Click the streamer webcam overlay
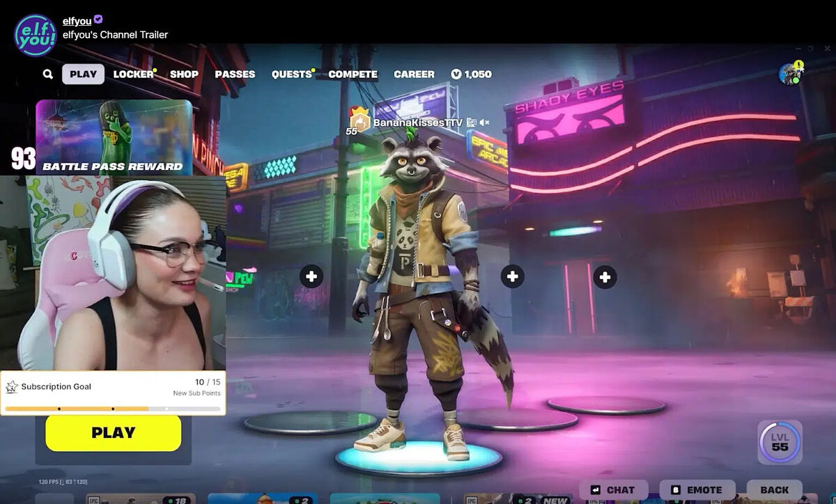 point(113,273)
